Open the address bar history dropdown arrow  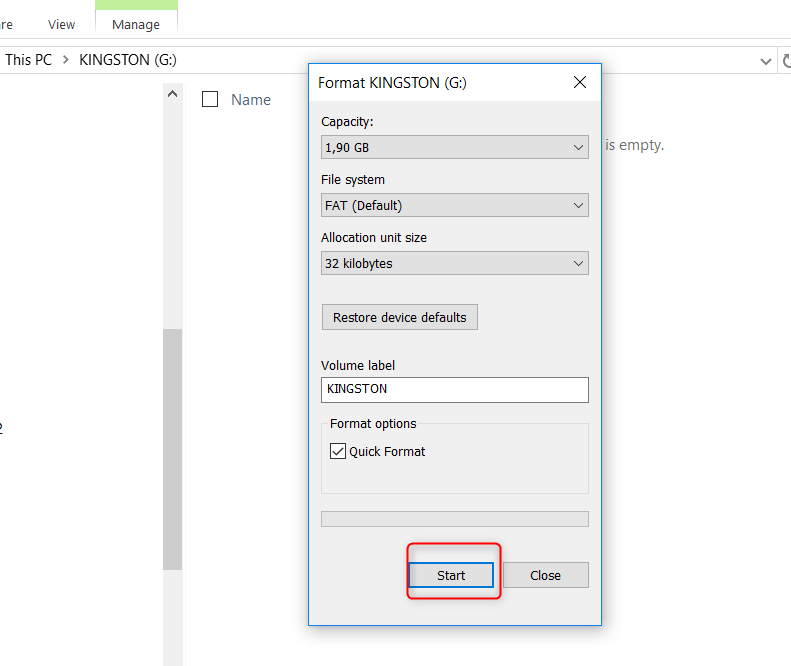click(765, 60)
